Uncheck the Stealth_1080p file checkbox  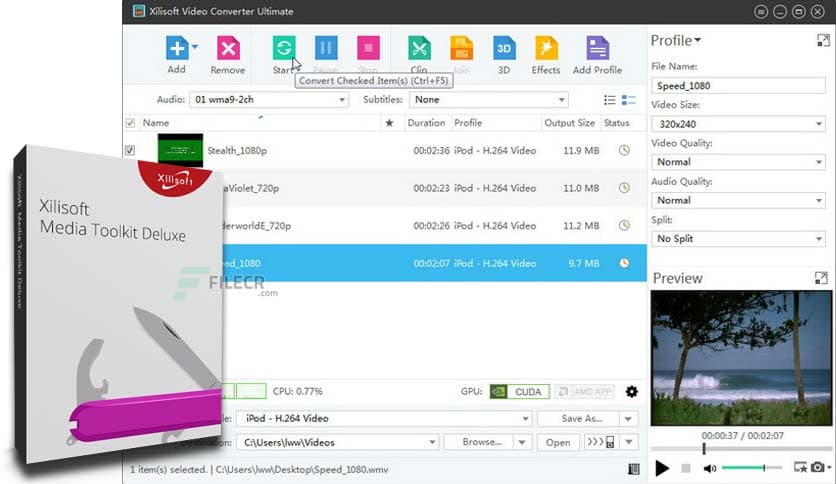coord(130,150)
